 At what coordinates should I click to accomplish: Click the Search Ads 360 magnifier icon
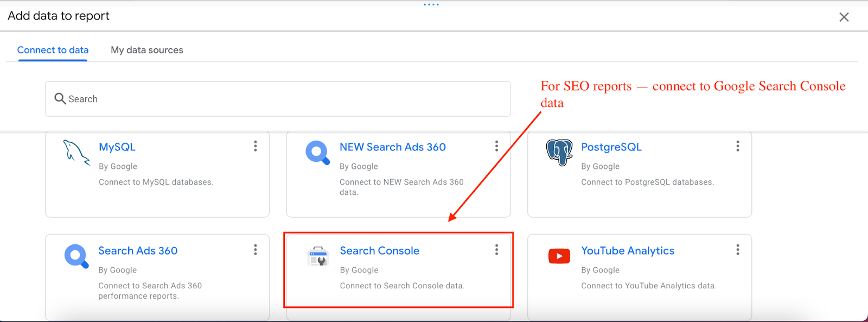click(76, 256)
